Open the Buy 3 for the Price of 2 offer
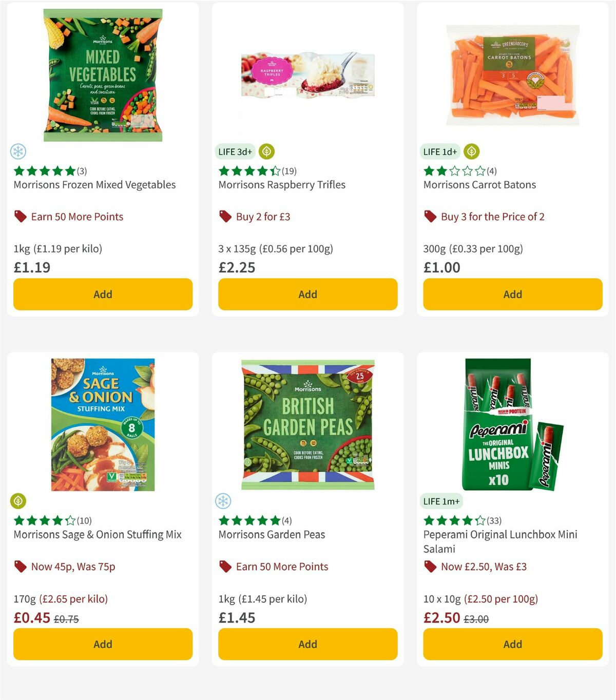Viewport: 616px width, 700px height. pos(493,217)
